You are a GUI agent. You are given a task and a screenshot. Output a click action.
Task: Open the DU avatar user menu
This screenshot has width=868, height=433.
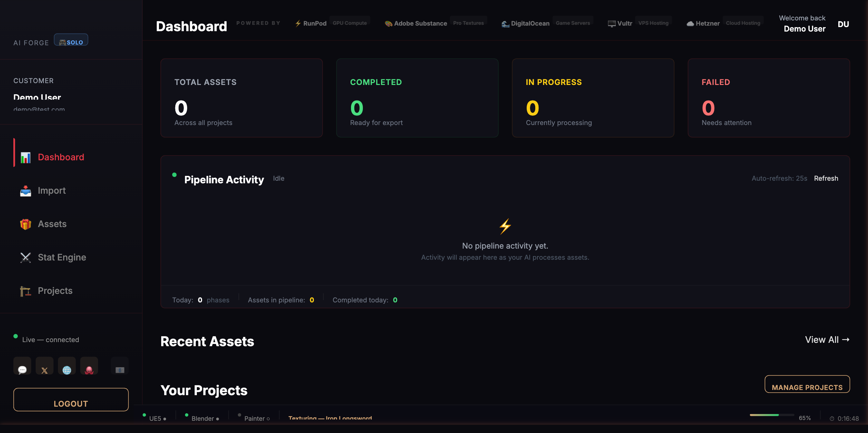pyautogui.click(x=843, y=24)
